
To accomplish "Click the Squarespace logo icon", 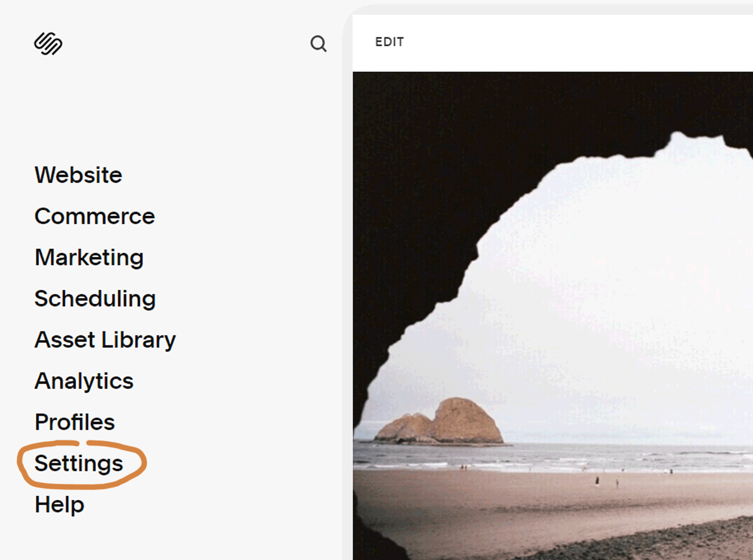I will [x=48, y=44].
